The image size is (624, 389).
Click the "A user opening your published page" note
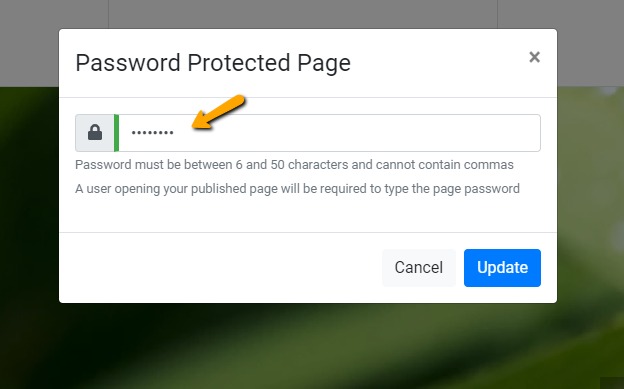coord(297,188)
